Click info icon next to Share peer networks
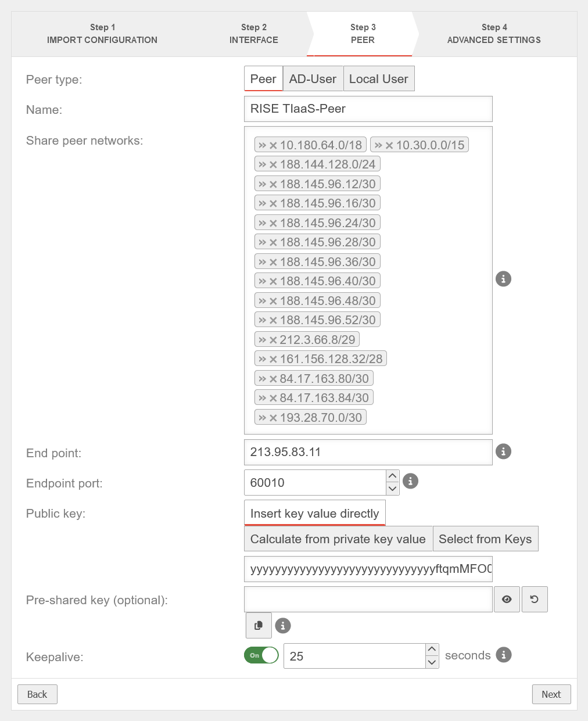Viewport: 588px width, 721px height. pos(503,279)
